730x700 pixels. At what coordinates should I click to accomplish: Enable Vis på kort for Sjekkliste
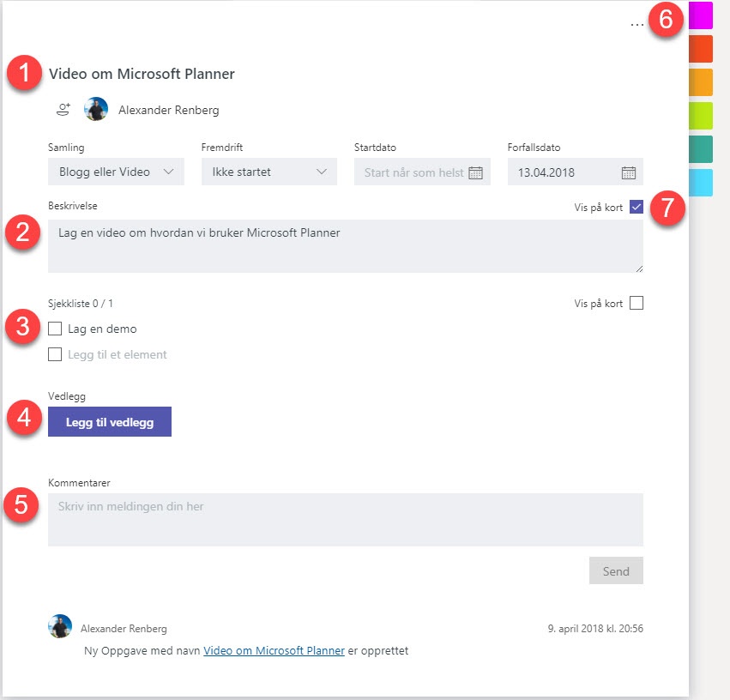[636, 303]
